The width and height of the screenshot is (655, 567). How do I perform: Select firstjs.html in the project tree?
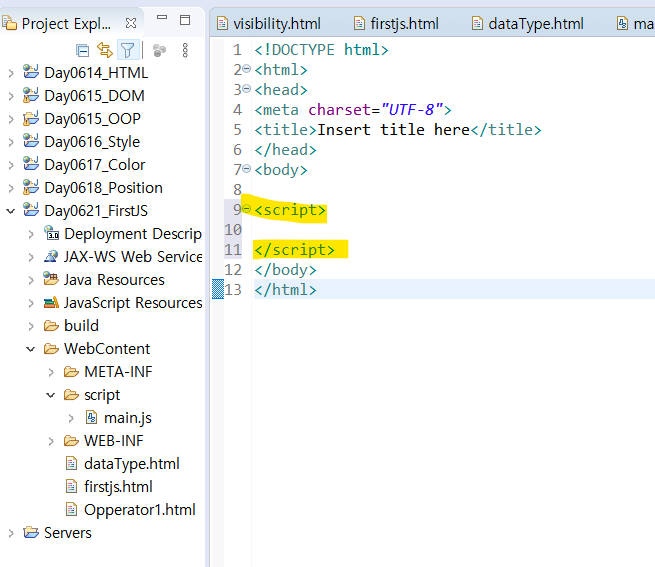coord(118,487)
